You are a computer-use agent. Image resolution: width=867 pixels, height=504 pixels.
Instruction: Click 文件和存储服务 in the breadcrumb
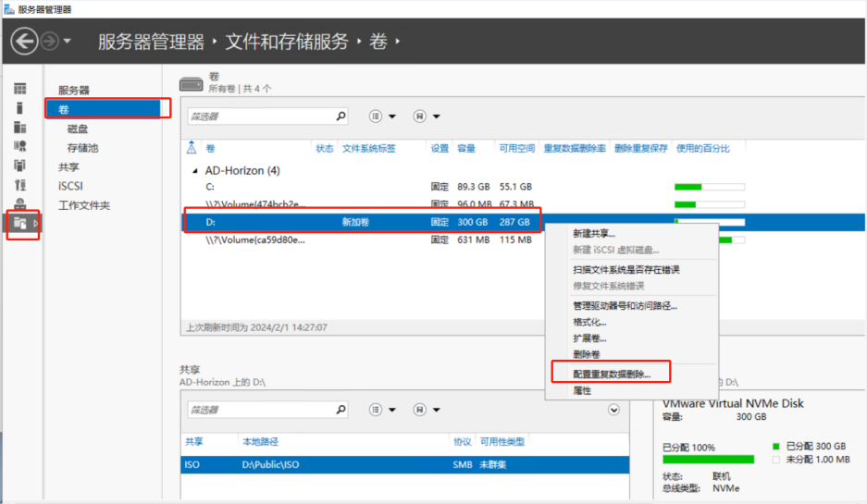pyautogui.click(x=287, y=42)
